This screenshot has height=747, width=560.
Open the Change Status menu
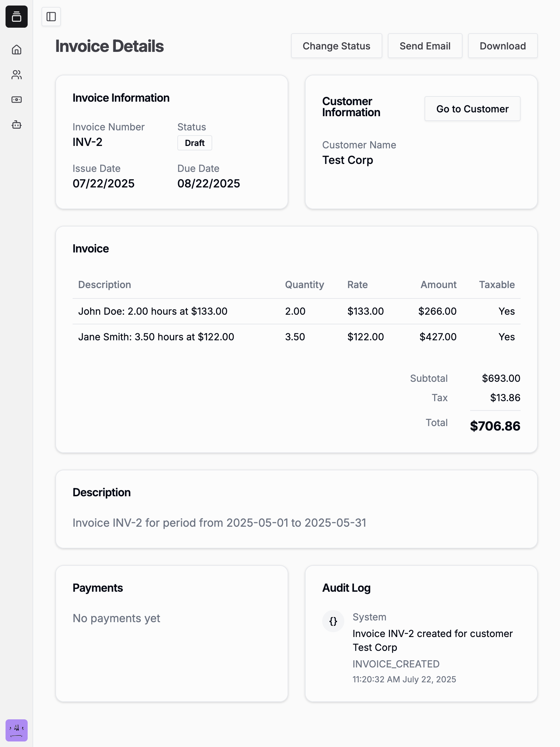[x=336, y=46]
